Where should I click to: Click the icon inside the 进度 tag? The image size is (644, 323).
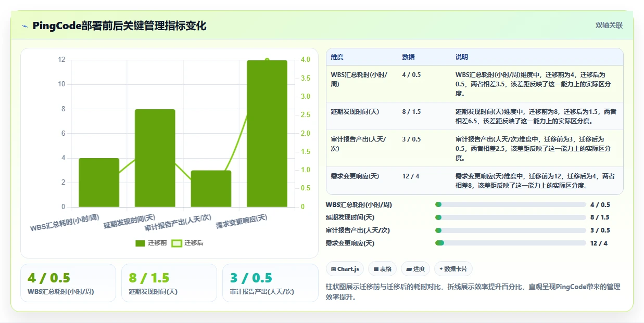[409, 269]
